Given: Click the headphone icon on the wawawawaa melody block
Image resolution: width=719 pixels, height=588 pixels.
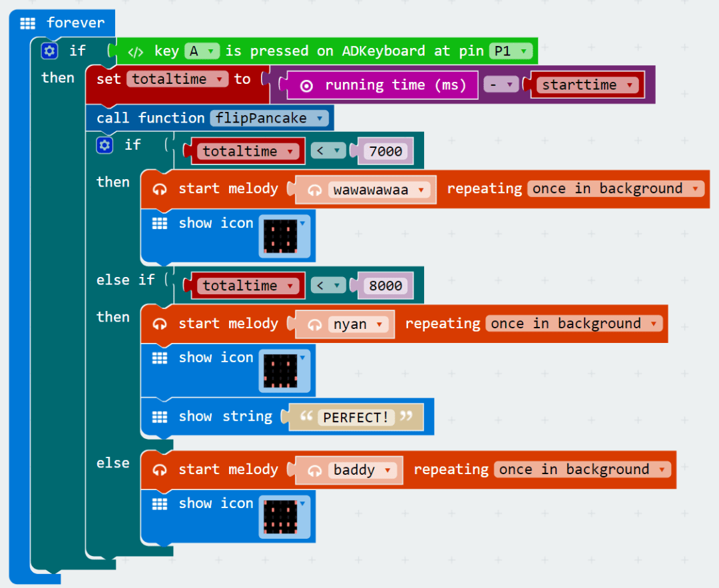Looking at the screenshot, I should pyautogui.click(x=160, y=189).
